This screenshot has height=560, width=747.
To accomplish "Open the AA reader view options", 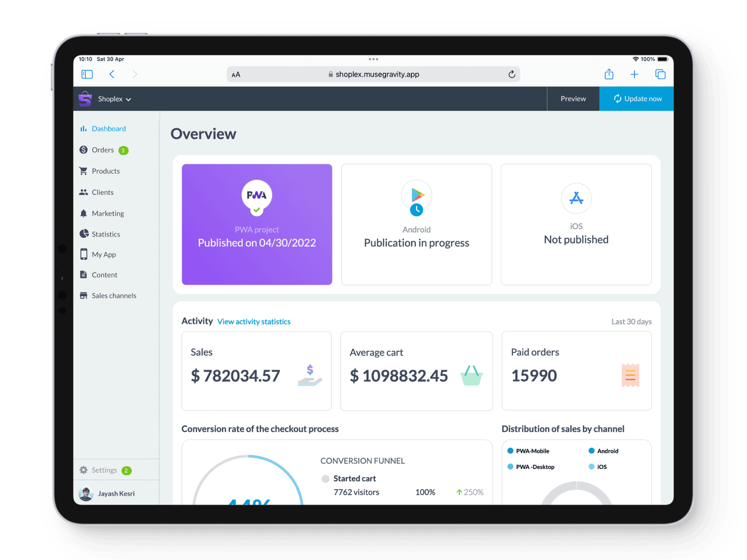I will 236,75.
